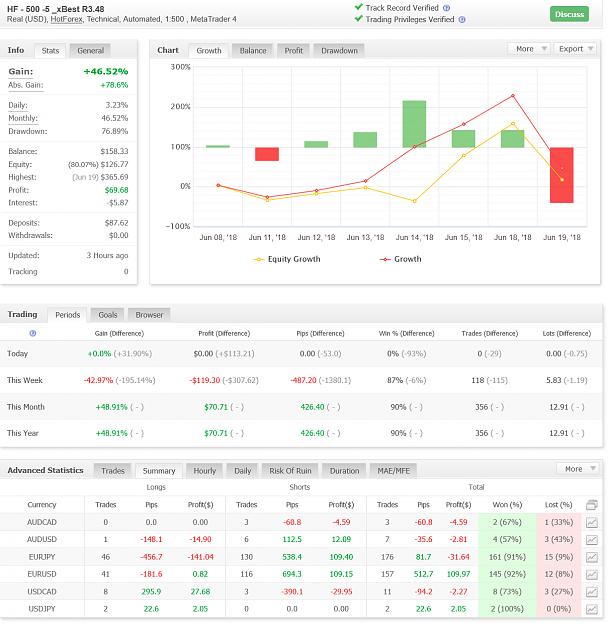Open AUDCAD row chart icon
Viewport: 611px width, 625px height.
click(x=591, y=522)
